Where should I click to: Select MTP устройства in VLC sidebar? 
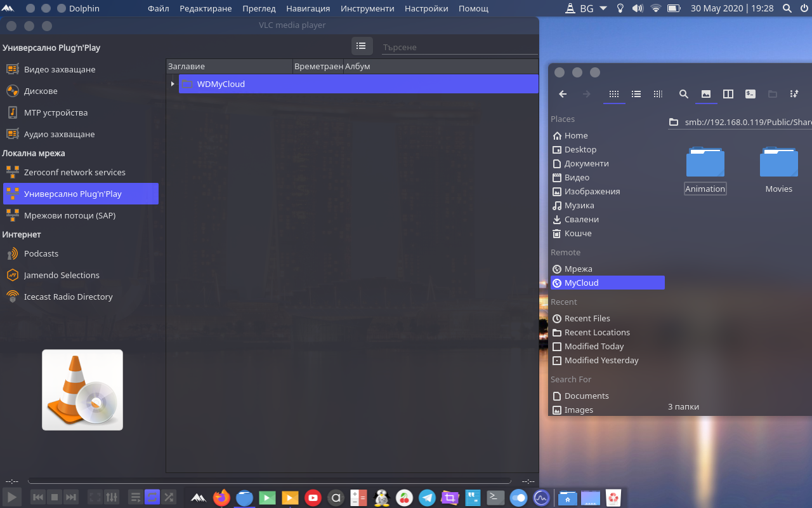(x=81, y=112)
